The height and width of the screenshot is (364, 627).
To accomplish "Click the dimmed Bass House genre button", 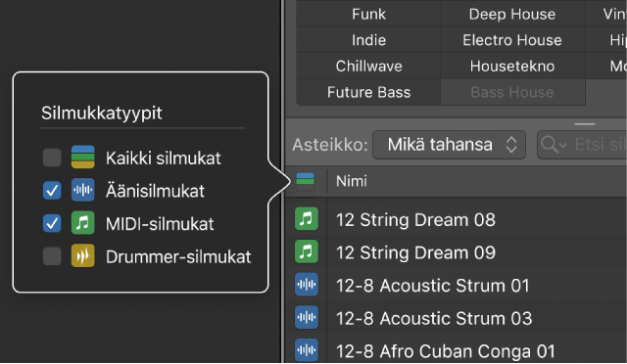I will pyautogui.click(x=512, y=92).
